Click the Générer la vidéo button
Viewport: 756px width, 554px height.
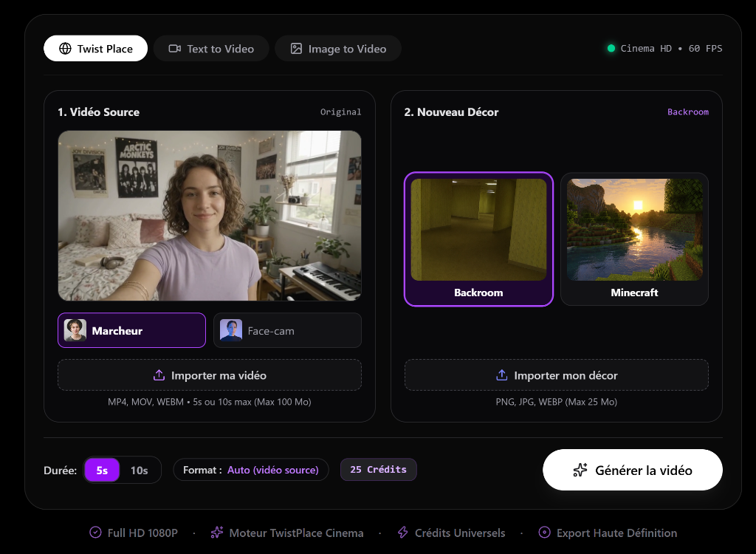pos(633,470)
